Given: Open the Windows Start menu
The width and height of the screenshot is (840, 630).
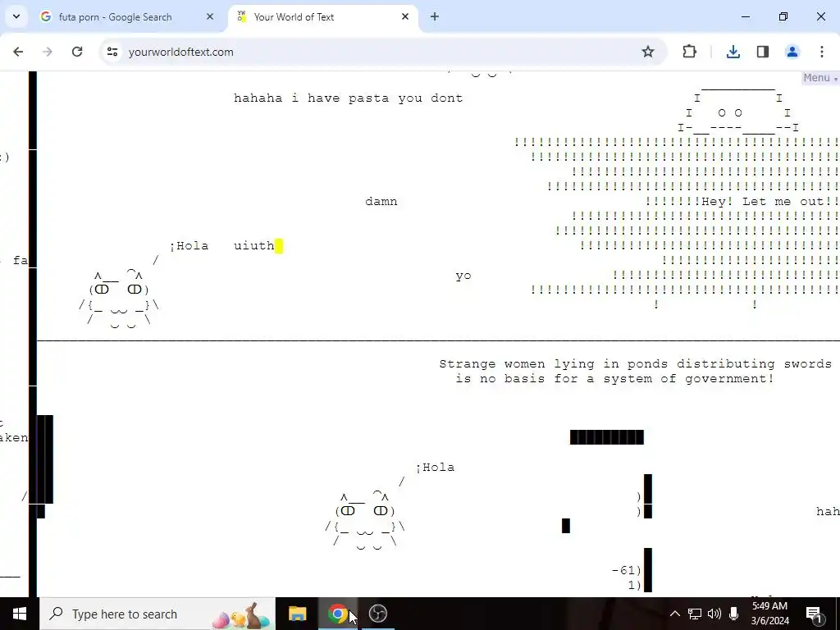Looking at the screenshot, I should (20, 614).
